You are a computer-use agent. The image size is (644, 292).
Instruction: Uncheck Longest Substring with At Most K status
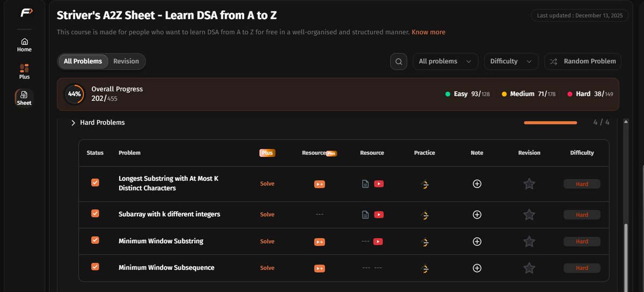[x=95, y=182]
